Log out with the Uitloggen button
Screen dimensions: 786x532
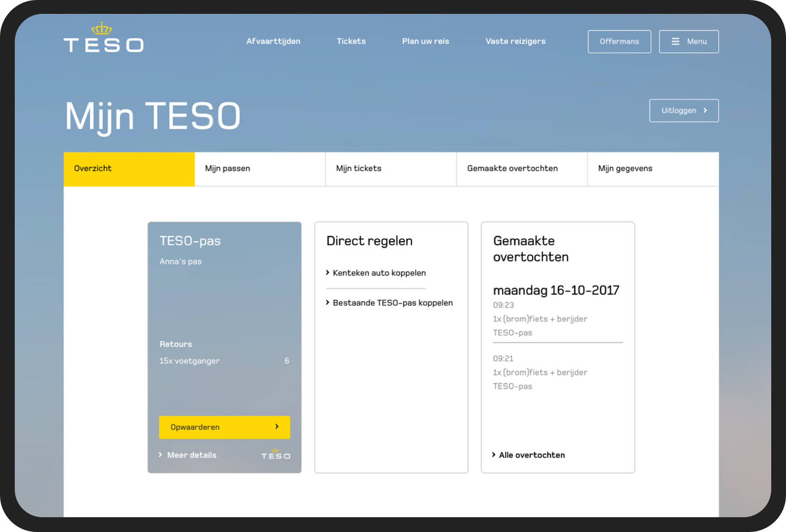(x=684, y=110)
